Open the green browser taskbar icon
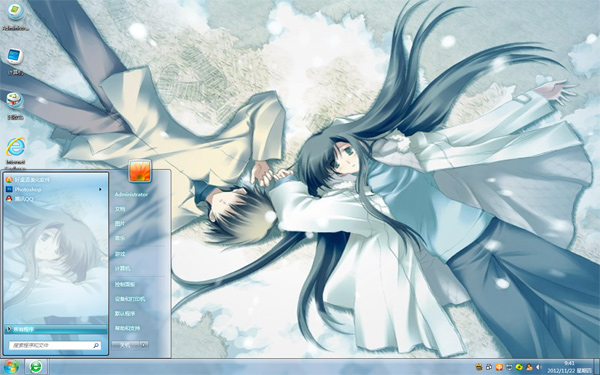 (x=36, y=367)
